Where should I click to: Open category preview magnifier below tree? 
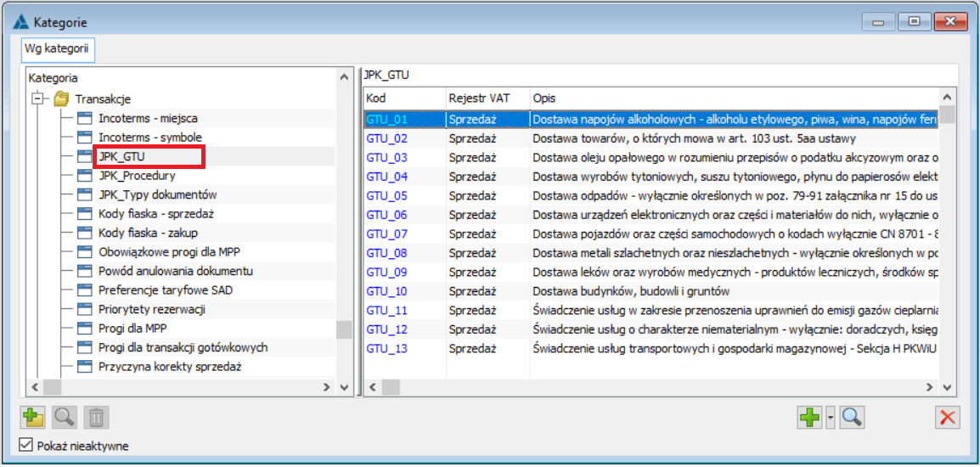(64, 416)
